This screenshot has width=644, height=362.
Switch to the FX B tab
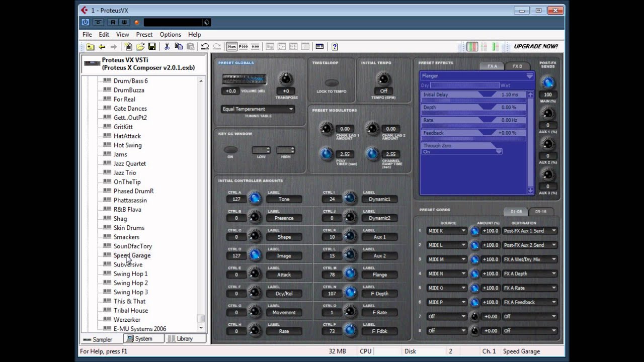click(x=517, y=66)
